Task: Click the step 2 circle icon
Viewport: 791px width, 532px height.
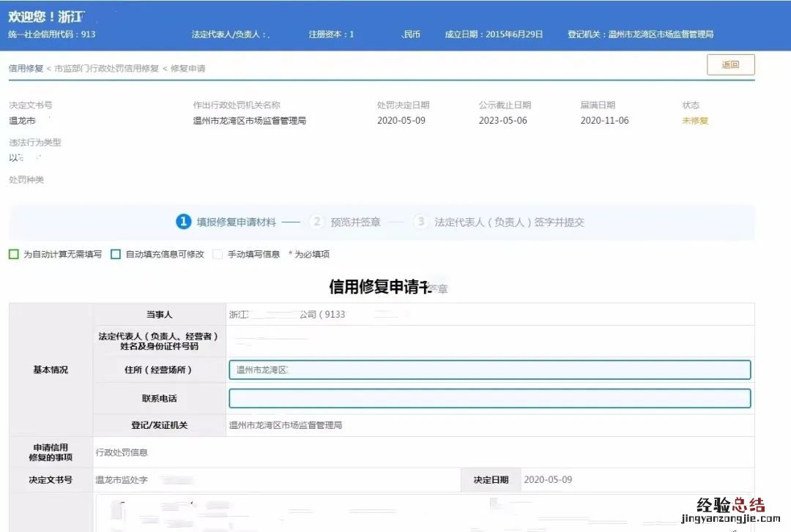Action: pyautogui.click(x=317, y=222)
